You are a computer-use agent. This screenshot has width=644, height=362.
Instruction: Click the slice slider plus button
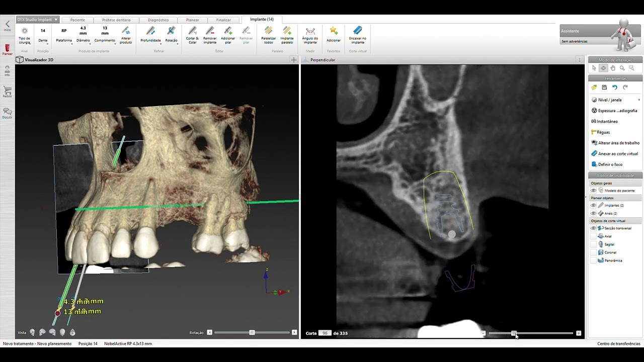tap(579, 333)
